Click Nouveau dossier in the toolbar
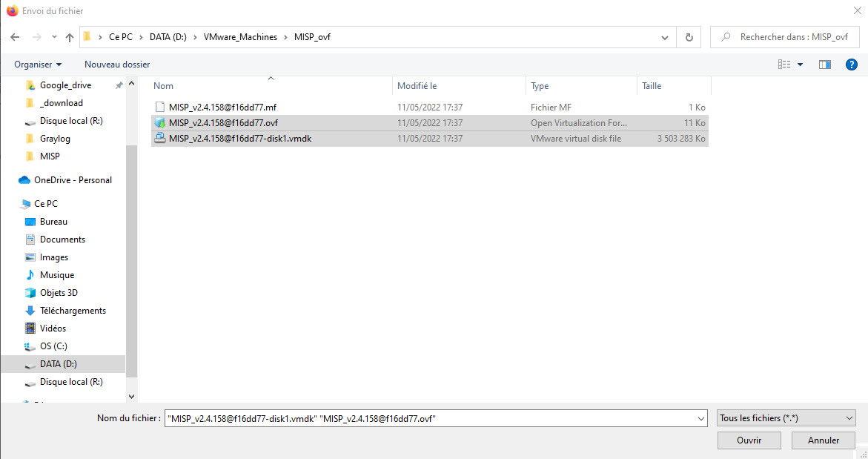This screenshot has width=868, height=459. coord(117,65)
